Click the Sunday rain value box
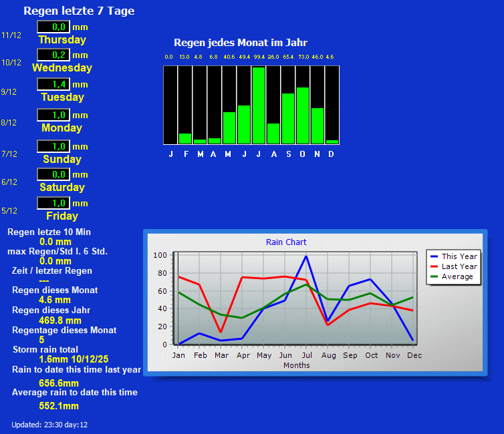The image size is (504, 434). pyautogui.click(x=53, y=146)
